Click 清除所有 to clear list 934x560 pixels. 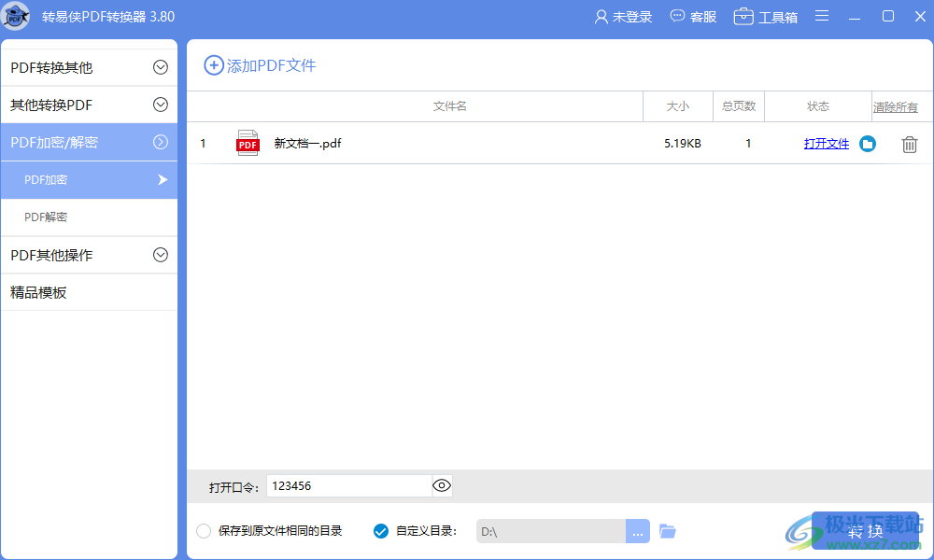pos(896,107)
